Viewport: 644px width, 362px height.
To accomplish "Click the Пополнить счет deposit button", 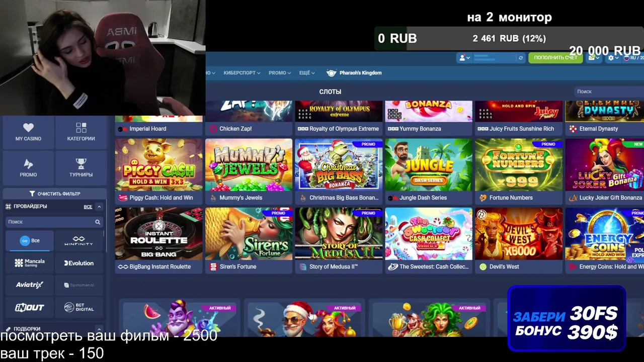I will 555,58.
